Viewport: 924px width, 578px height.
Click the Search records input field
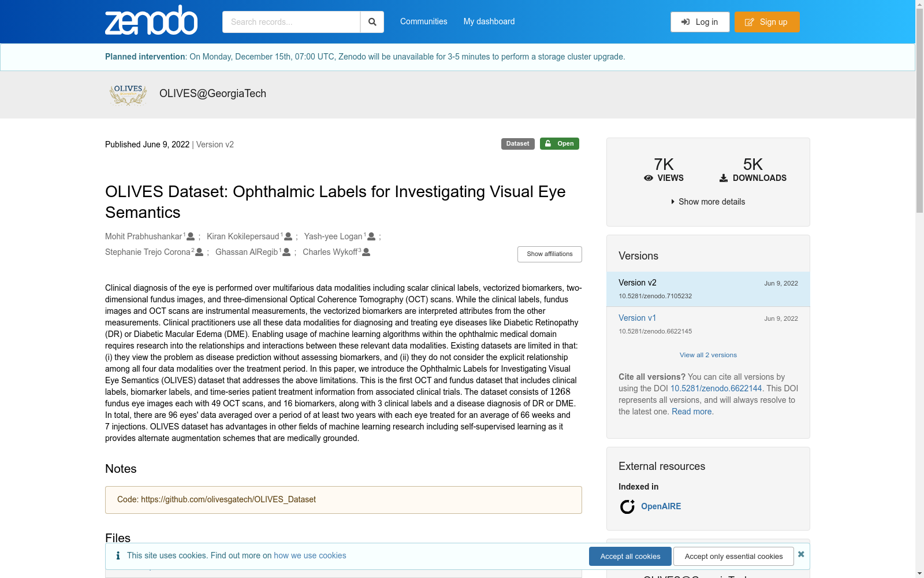coord(291,22)
